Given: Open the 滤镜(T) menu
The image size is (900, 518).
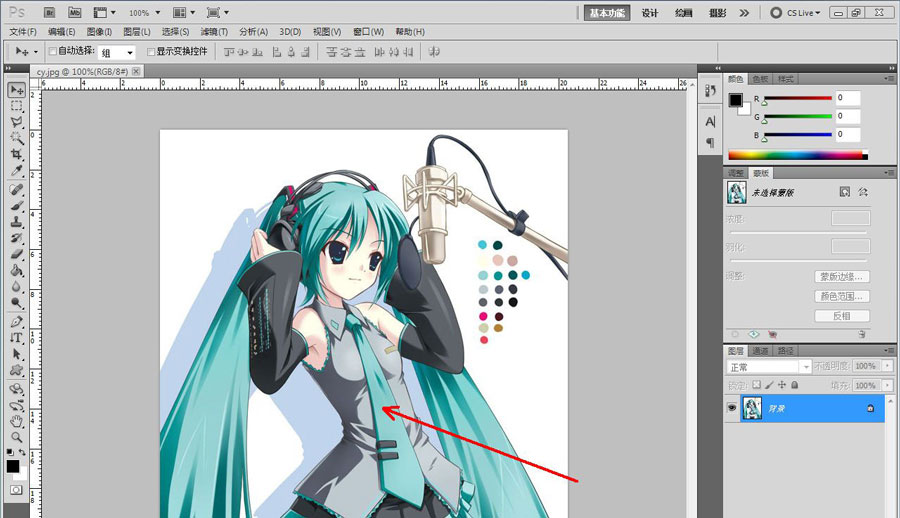Looking at the screenshot, I should [x=214, y=32].
